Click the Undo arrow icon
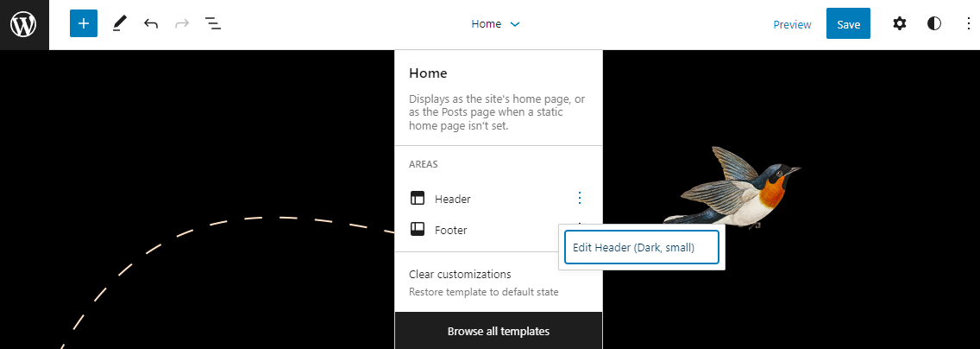Screen dimensions: 980x349 tap(151, 24)
